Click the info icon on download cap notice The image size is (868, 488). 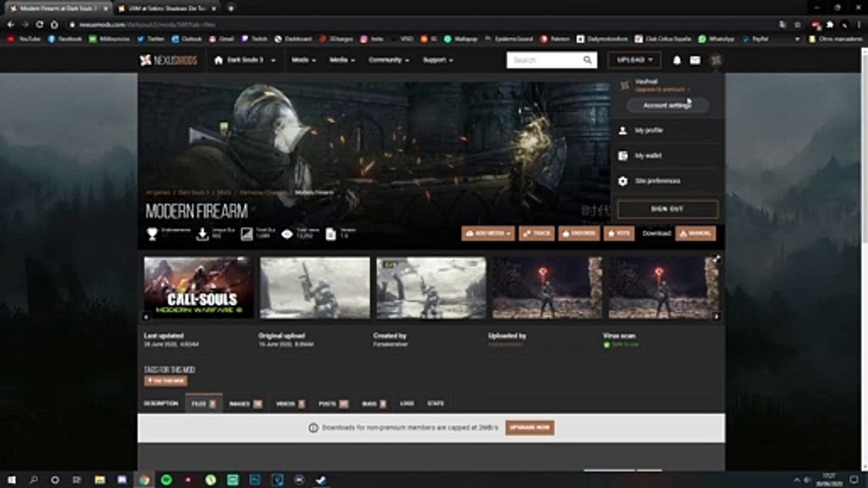pyautogui.click(x=313, y=428)
